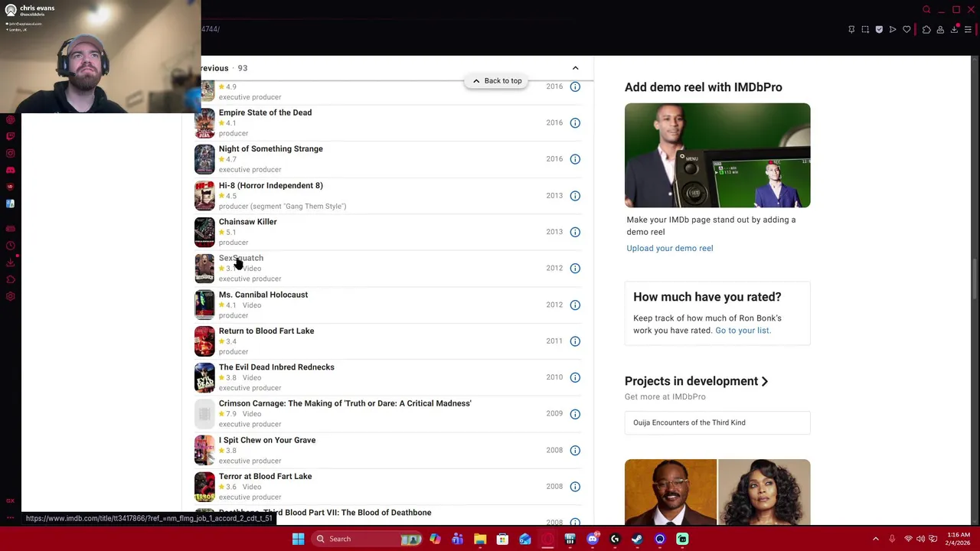Click the Windows taskbar Search box
Viewport: 980px width, 551px height.
(x=367, y=539)
